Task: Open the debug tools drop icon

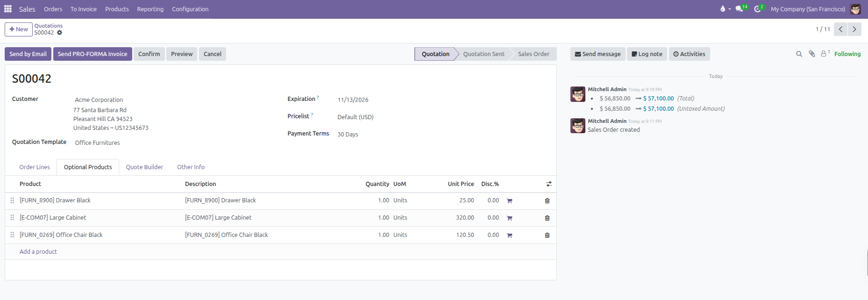Action: click(x=725, y=9)
